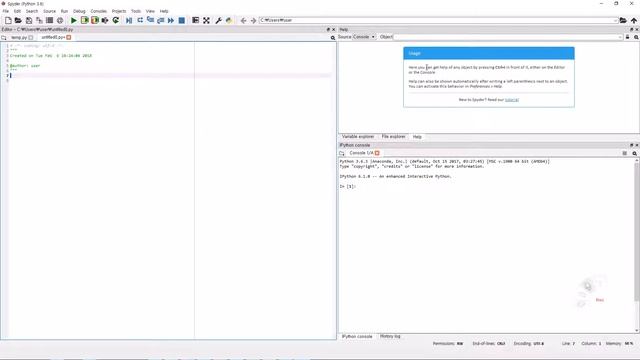Browse working directory folder icon
This screenshot has height=360, width=640.
[x=623, y=20]
